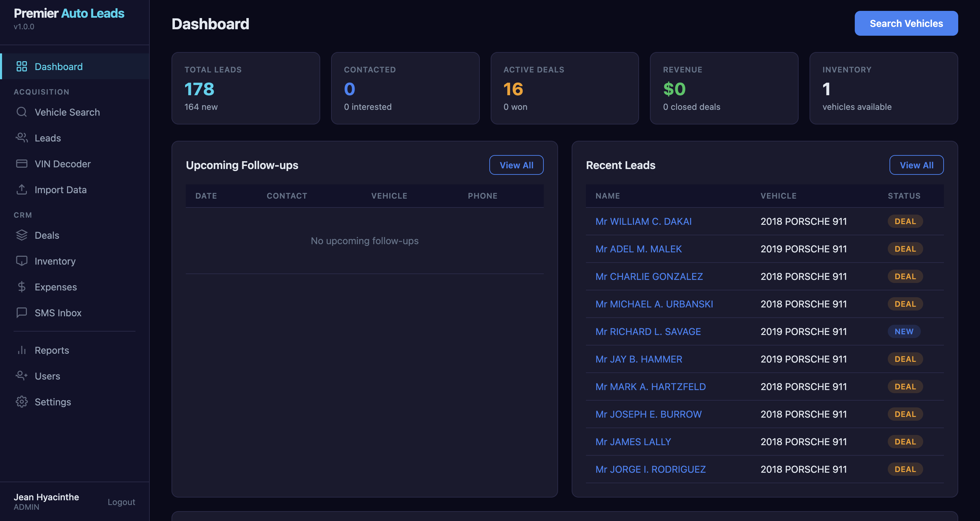Click the Import Data upload icon
This screenshot has width=980, height=521.
point(22,189)
